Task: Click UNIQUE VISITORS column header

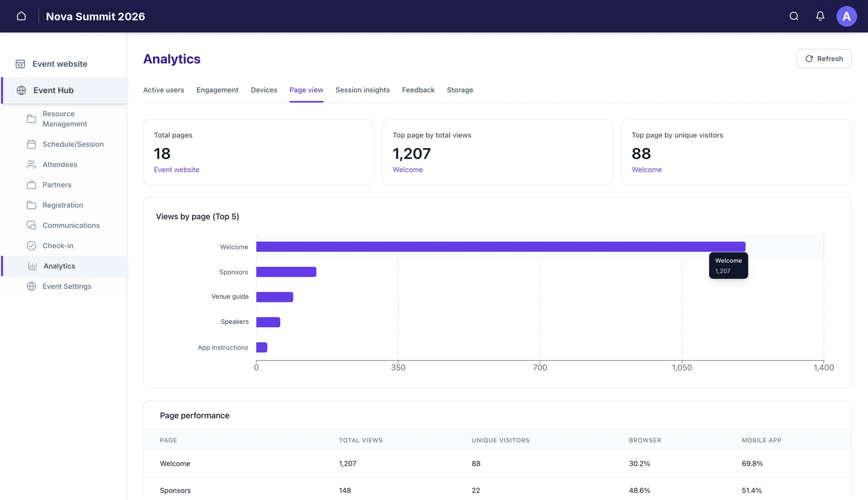Action: 500,440
